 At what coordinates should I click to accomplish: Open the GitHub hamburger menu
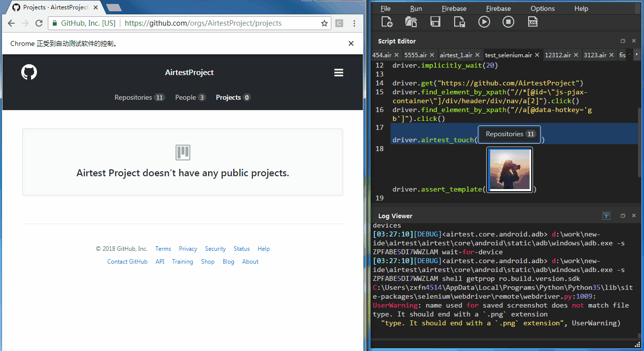[339, 73]
